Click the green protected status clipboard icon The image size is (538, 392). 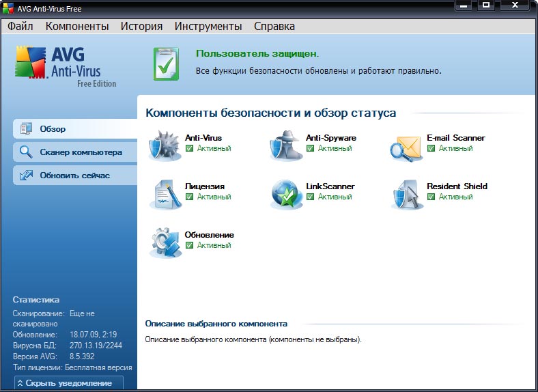tap(166, 64)
